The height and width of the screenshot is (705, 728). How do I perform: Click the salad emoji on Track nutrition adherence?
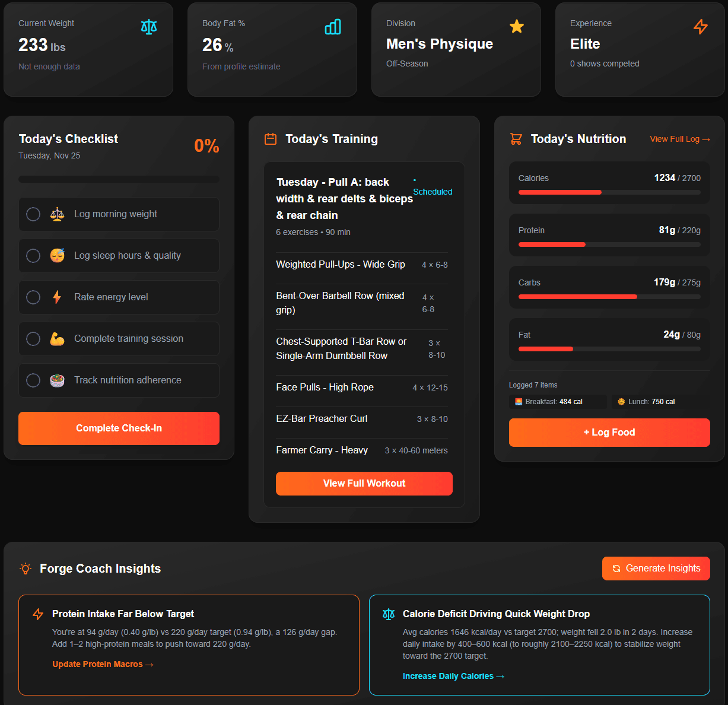click(x=56, y=380)
